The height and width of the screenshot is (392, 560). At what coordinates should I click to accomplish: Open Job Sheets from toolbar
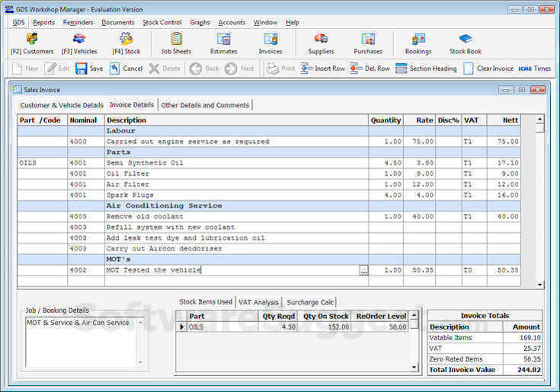[x=176, y=43]
